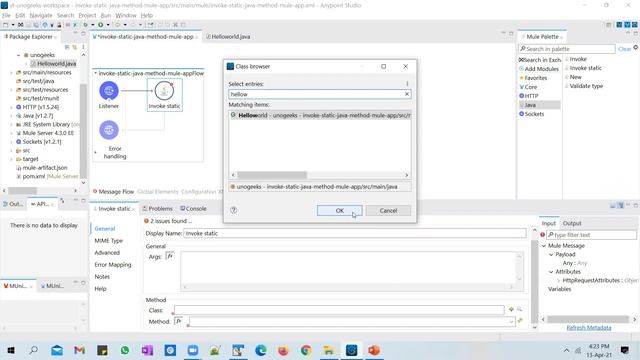Select the Listener component in the flow

(109, 91)
